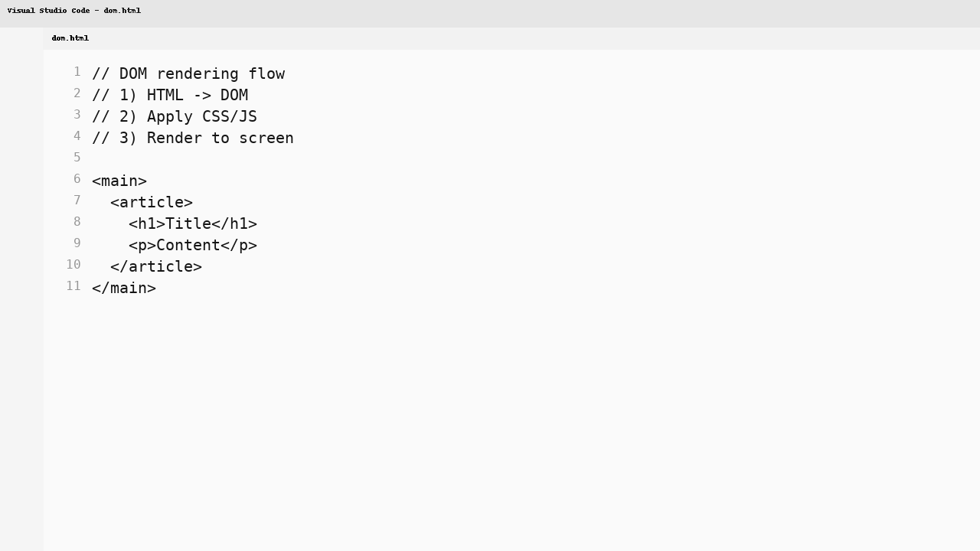Click the article opening tag
The width and height of the screenshot is (980, 551).
pyautogui.click(x=151, y=202)
